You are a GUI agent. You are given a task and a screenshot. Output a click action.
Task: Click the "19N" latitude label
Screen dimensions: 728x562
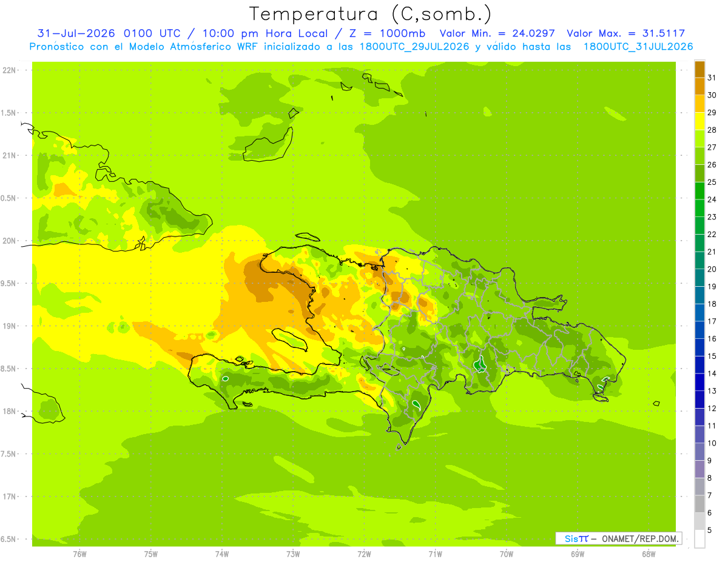pyautogui.click(x=9, y=326)
